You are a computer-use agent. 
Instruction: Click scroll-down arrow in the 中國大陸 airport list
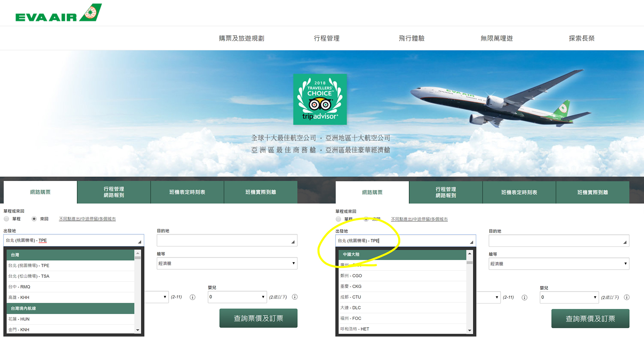(469, 330)
